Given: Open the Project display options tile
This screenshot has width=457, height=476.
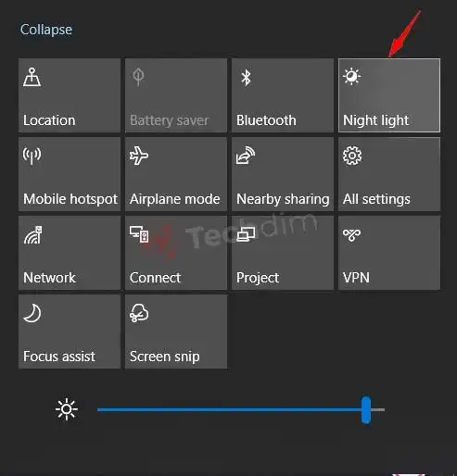Looking at the screenshot, I should coord(283,253).
